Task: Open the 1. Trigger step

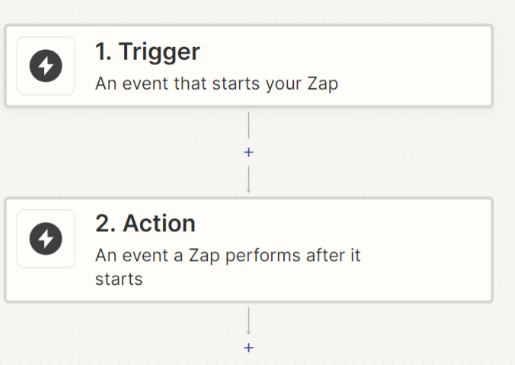Action: (x=249, y=66)
